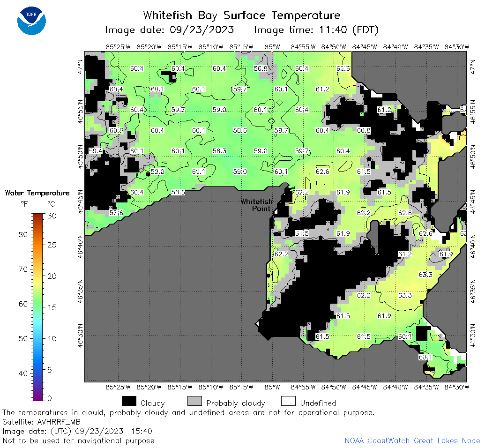Click the 10 mark on the Celsius scale
The width and height of the screenshot is (485, 448).
coord(52,338)
